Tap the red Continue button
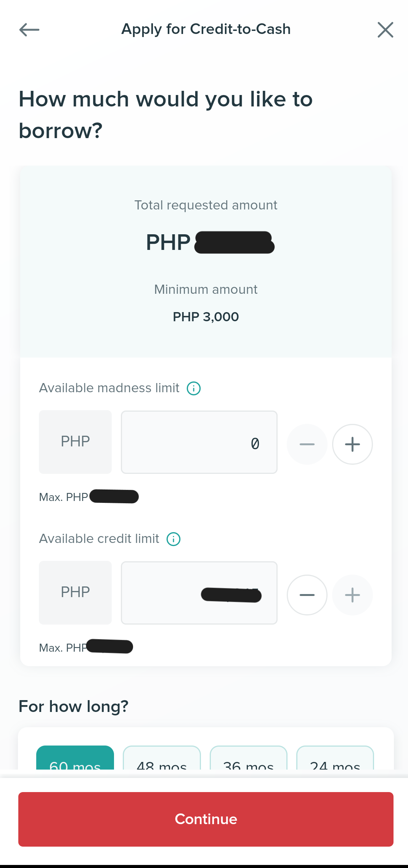408x868 pixels. 206,819
